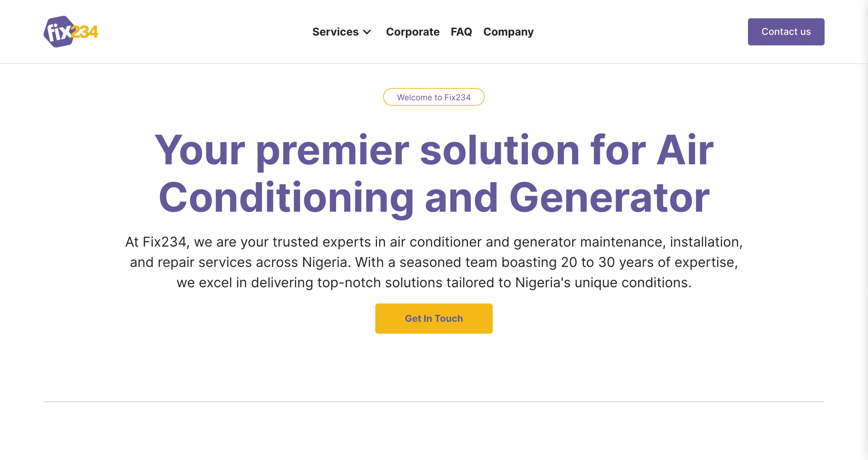Click the word "premier" in the headline
Viewport: 868px width, 460px height.
[333, 151]
